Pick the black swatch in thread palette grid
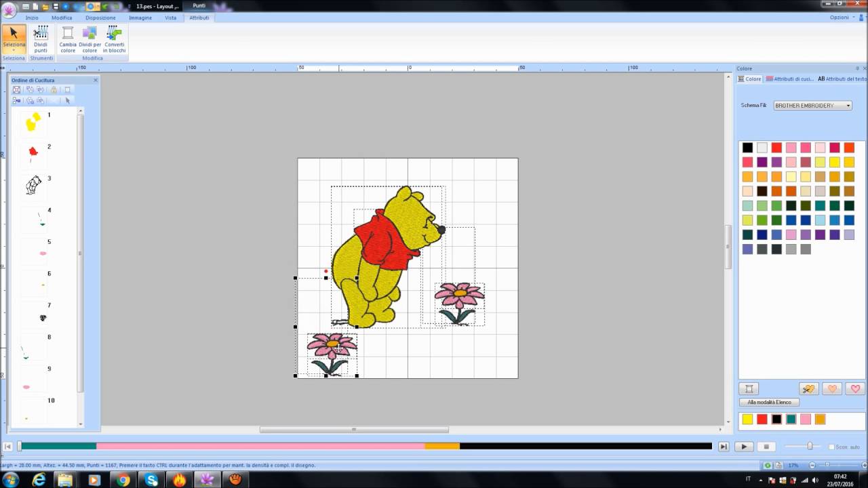The image size is (868, 488). coord(747,148)
